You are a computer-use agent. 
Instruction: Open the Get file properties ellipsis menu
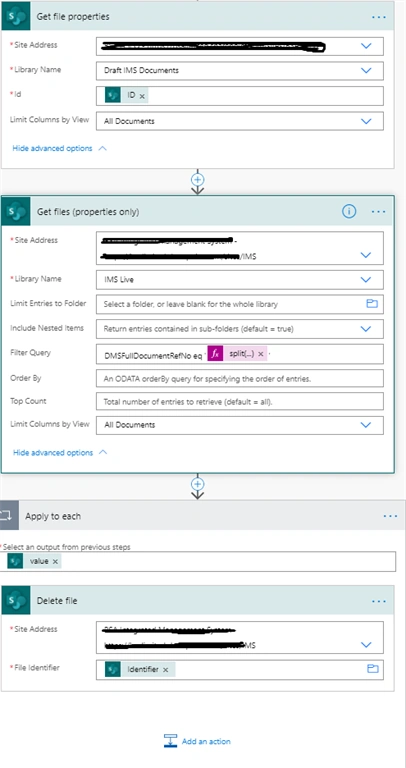pos(379,17)
